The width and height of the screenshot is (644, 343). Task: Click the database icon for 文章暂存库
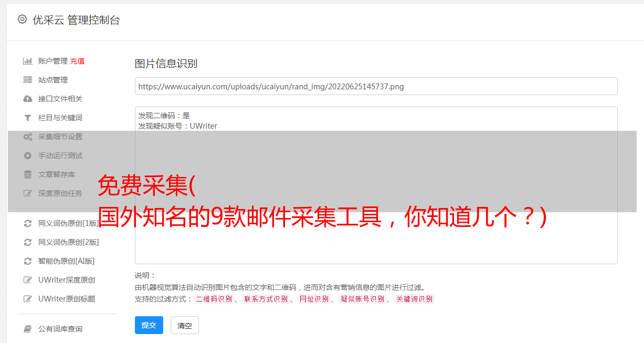coord(28,174)
